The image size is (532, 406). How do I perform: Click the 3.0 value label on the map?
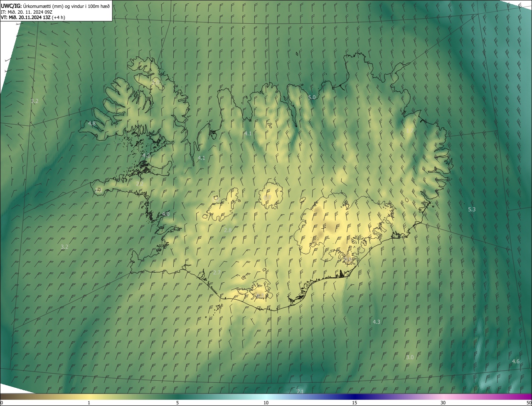click(x=410, y=357)
